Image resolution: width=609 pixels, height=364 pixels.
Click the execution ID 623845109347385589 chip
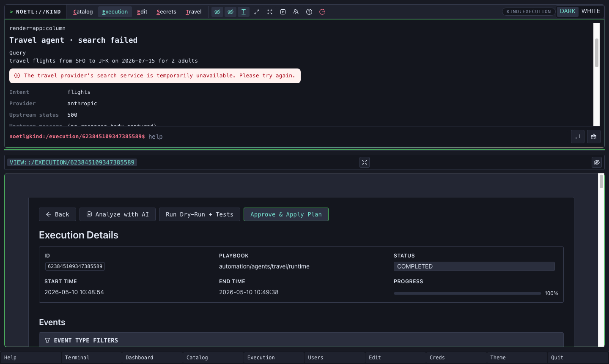point(75,266)
